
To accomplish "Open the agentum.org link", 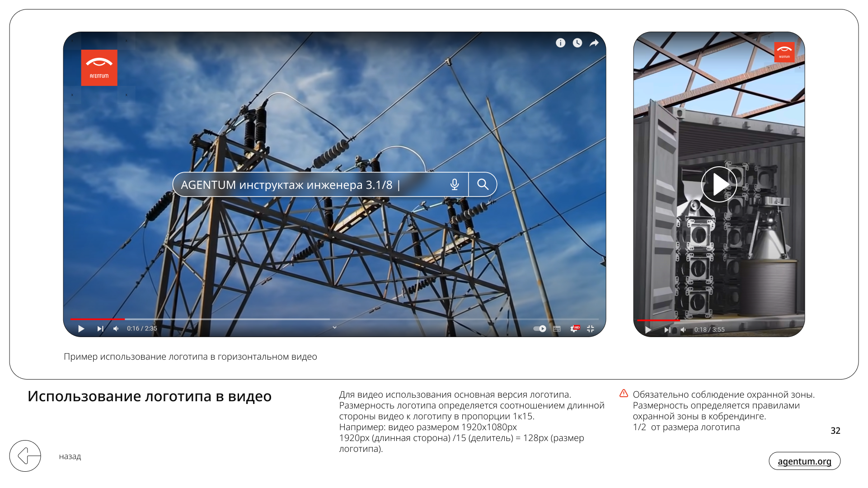I will 804,461.
